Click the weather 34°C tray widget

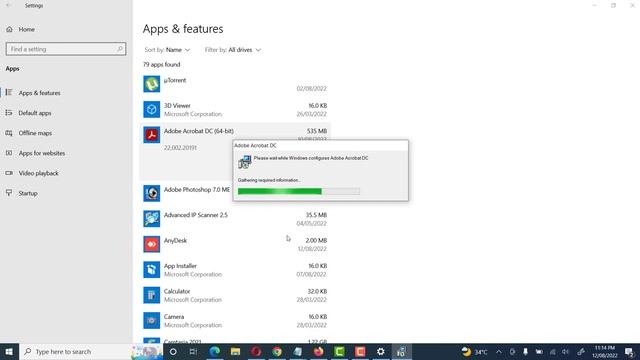(x=475, y=351)
